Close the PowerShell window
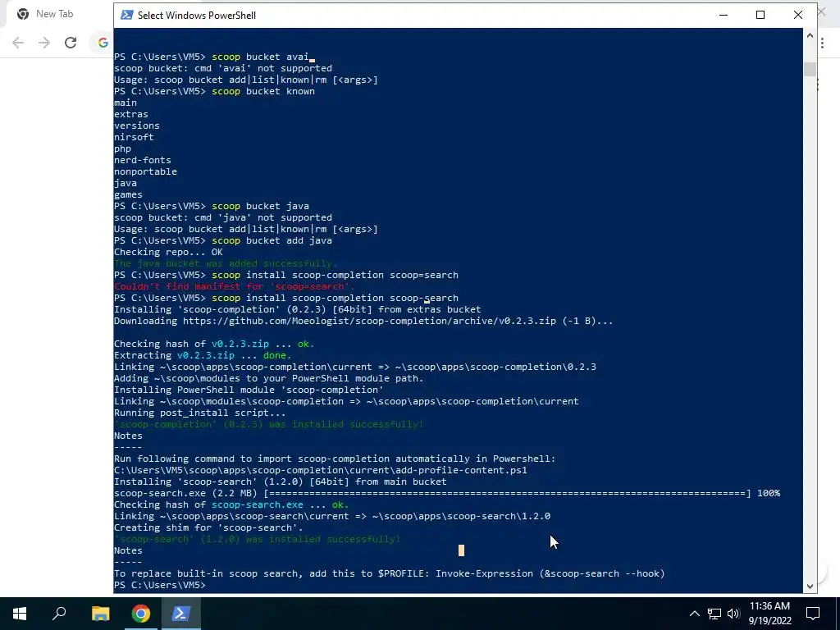The width and height of the screenshot is (840, 630). coord(797,15)
